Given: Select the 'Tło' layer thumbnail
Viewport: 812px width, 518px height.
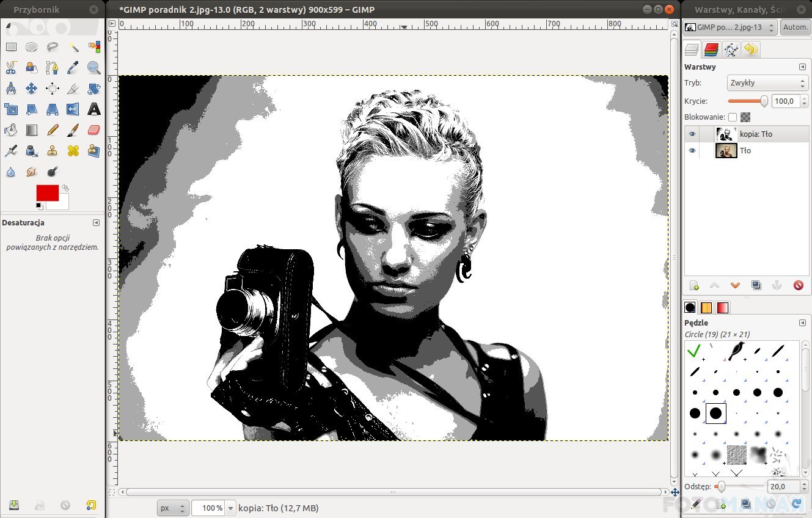Looking at the screenshot, I should tap(726, 151).
